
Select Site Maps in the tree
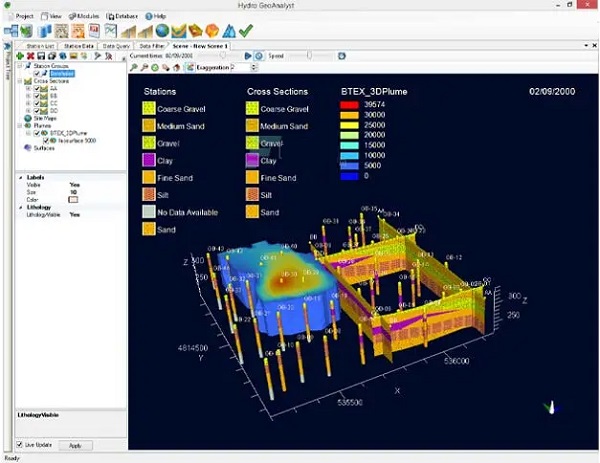(44, 117)
